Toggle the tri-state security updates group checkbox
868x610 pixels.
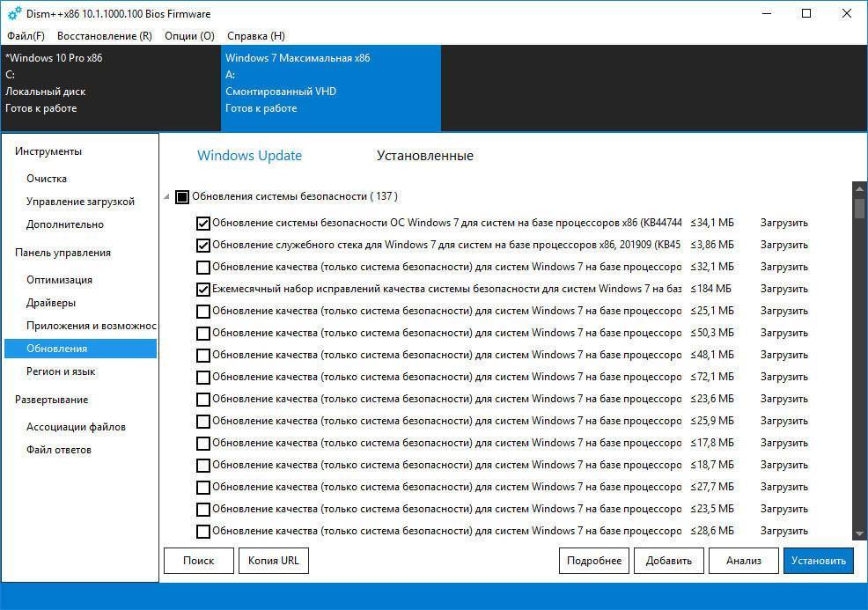coord(182,197)
